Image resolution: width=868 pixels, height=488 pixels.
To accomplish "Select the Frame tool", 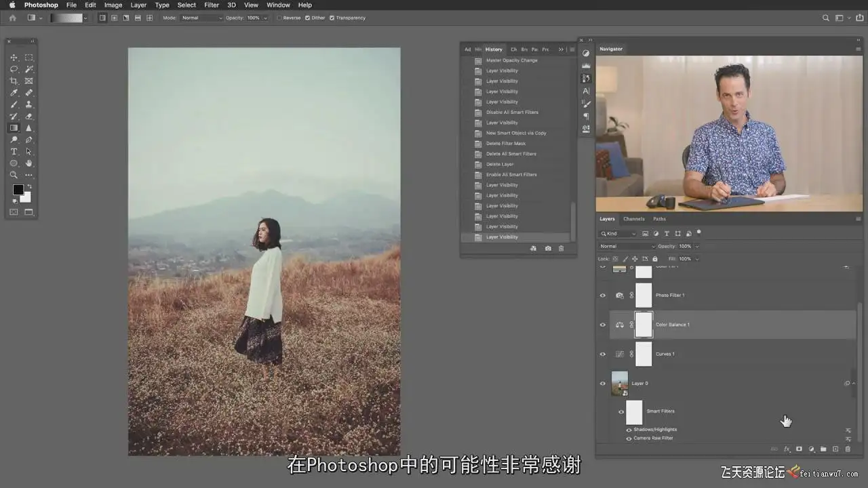I will tap(29, 81).
